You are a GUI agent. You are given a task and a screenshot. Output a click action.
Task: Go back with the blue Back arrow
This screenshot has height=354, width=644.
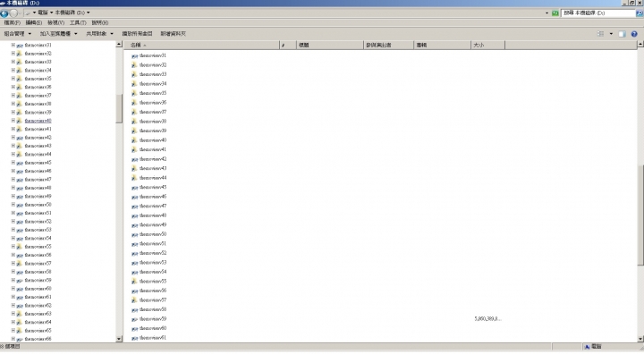click(x=4, y=13)
